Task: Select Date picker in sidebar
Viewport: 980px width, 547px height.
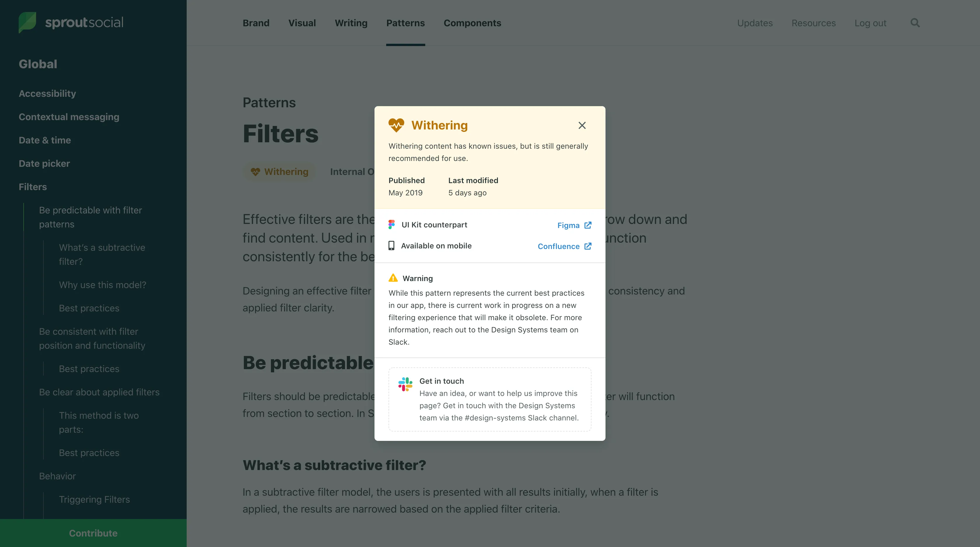Action: coord(44,164)
